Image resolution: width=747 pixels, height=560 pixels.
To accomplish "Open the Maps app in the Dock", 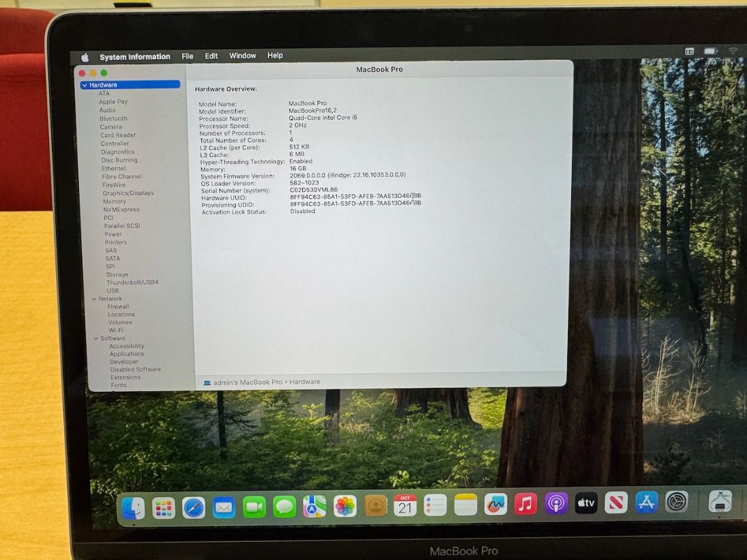I will (315, 507).
